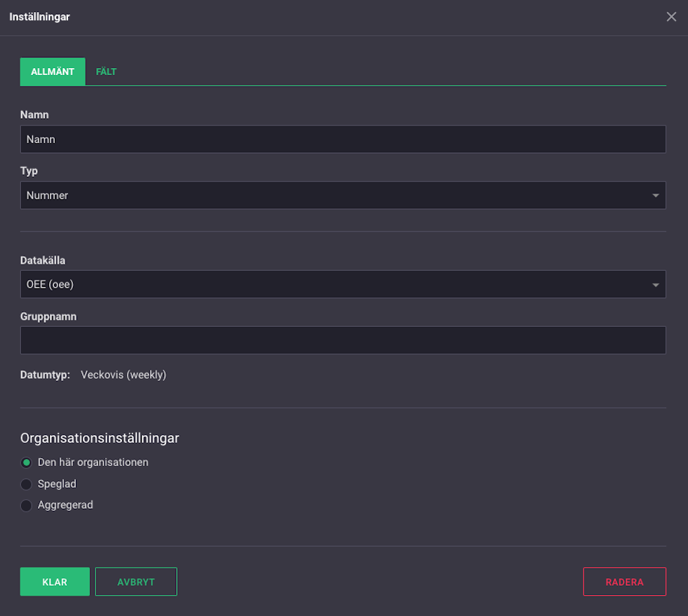The width and height of the screenshot is (688, 616).
Task: Select the Allmänt tab
Action: click(x=53, y=72)
